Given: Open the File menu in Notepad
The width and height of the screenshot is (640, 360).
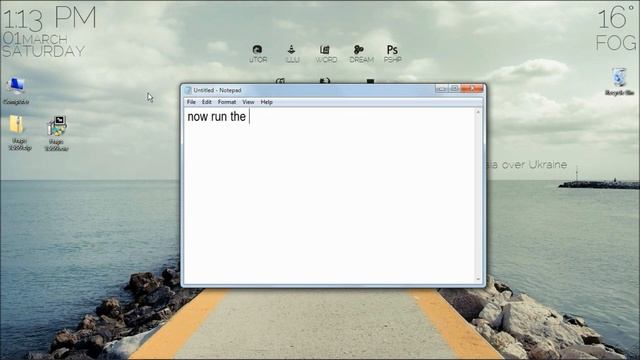Looking at the screenshot, I should [191, 102].
